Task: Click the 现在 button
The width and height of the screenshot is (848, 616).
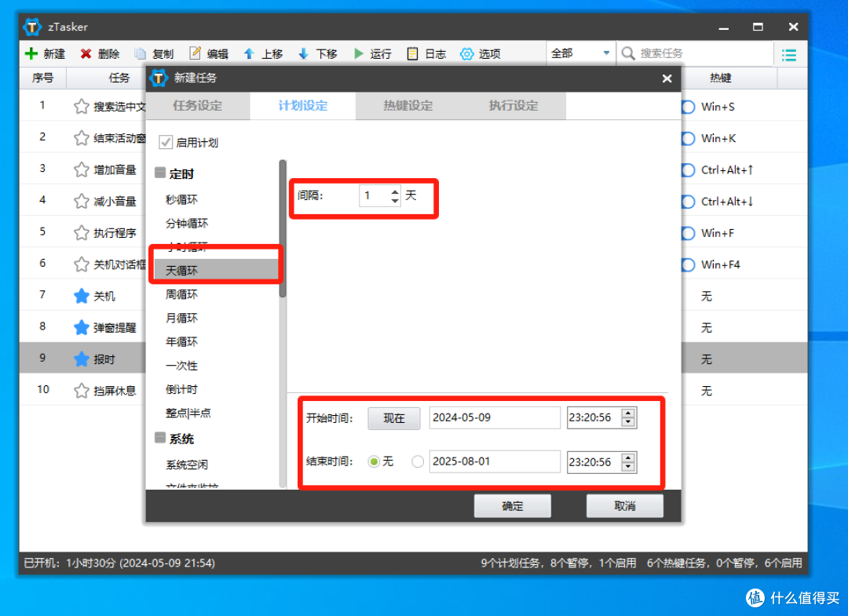Action: (x=393, y=418)
